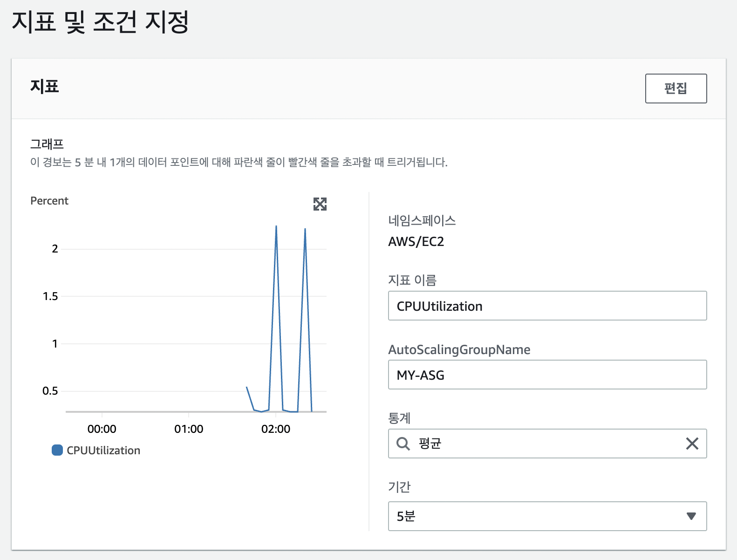Expand the graph with the enlarge icon
The width and height of the screenshot is (737, 560).
pyautogui.click(x=320, y=204)
